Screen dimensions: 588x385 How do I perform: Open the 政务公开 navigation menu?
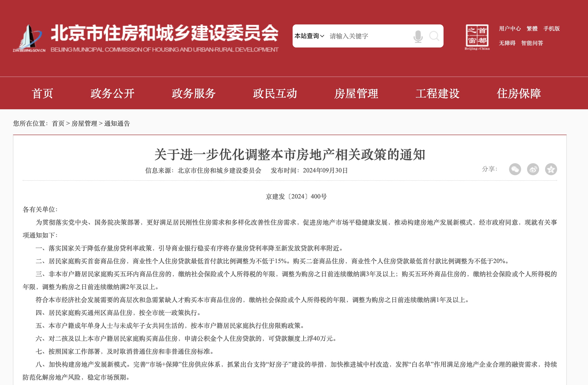(112, 94)
